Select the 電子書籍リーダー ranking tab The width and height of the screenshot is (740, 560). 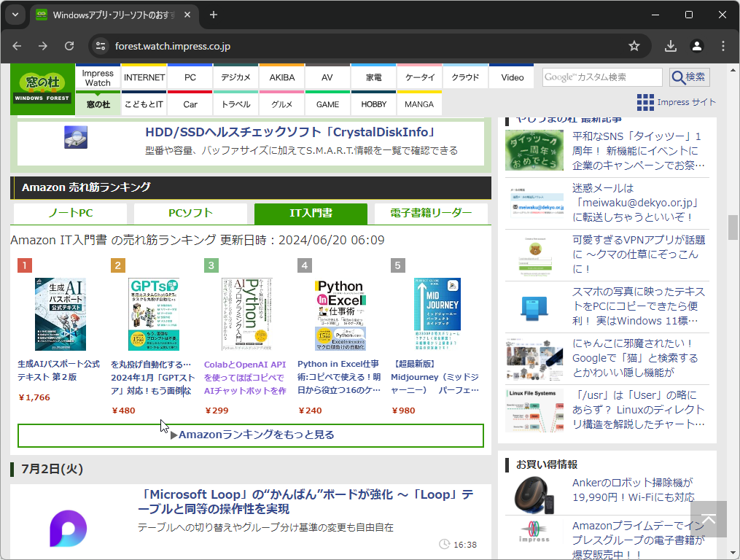[431, 214]
